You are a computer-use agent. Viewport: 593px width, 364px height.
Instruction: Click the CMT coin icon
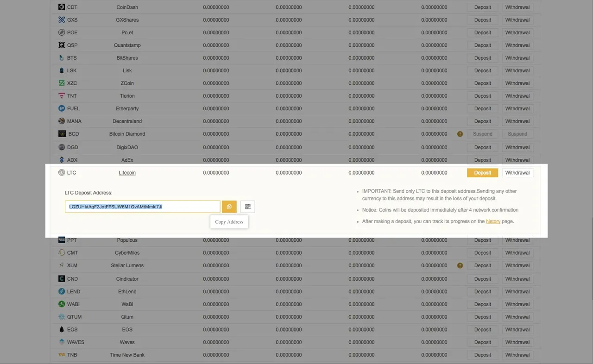click(62, 253)
